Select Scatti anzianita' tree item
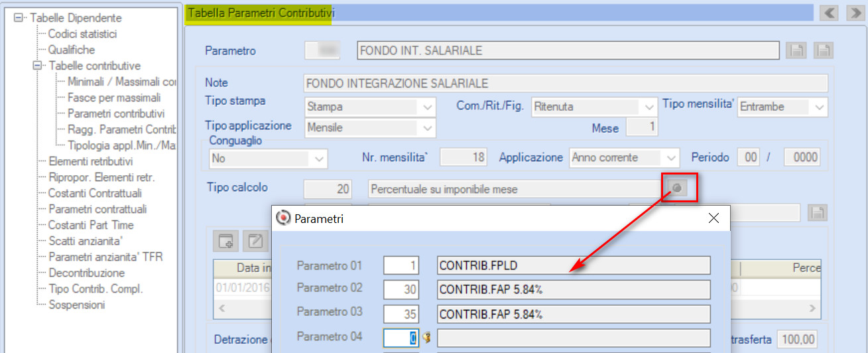 (x=86, y=241)
